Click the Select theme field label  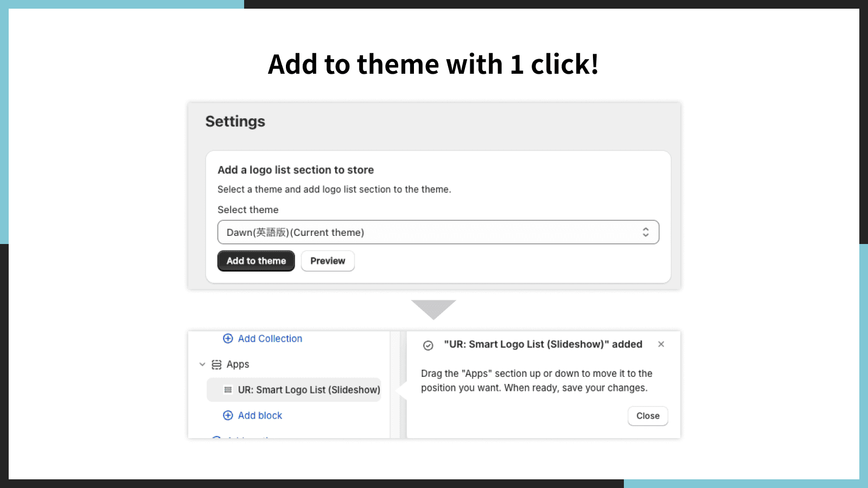pyautogui.click(x=248, y=210)
